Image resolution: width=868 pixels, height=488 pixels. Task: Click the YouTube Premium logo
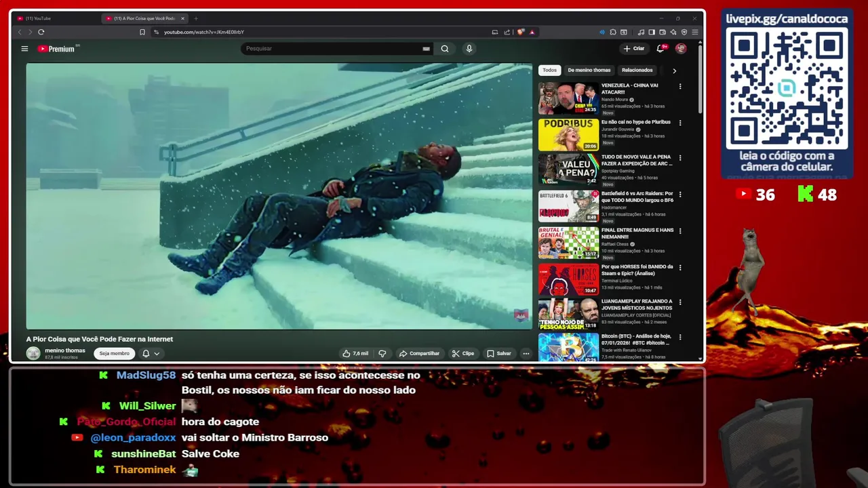point(58,49)
